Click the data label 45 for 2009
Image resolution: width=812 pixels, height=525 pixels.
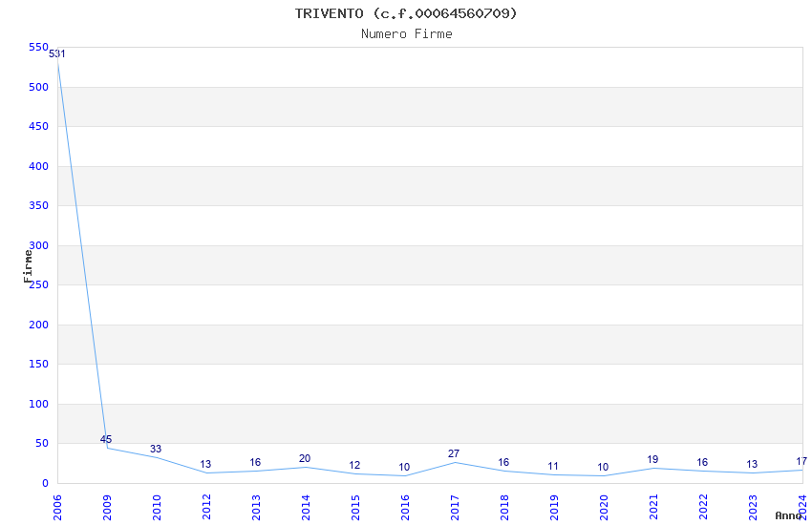click(x=106, y=439)
